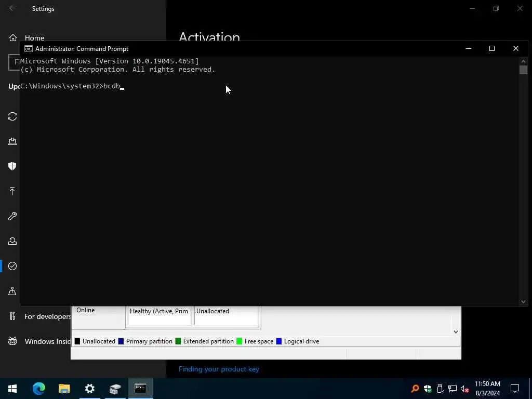Minimize the Command Prompt window
Viewport: 532px width, 399px height.
[469, 48]
